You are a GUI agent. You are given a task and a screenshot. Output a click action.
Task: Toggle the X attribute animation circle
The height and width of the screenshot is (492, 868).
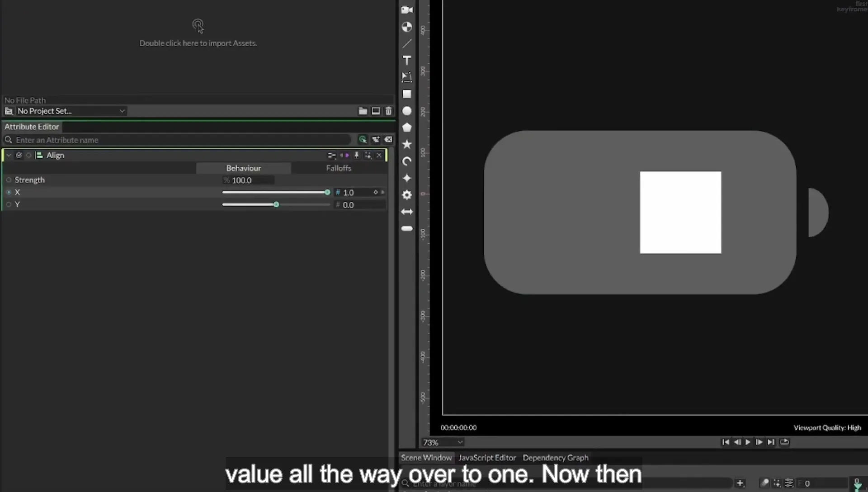[x=9, y=192]
